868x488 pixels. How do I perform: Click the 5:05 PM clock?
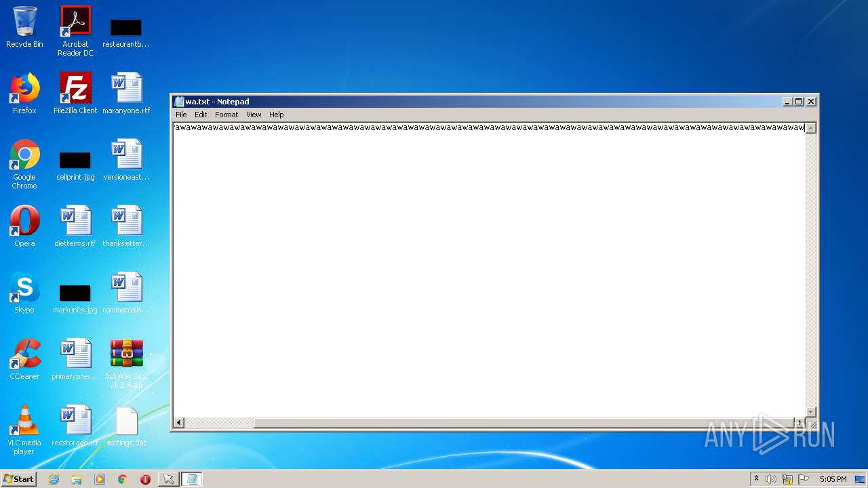click(833, 479)
